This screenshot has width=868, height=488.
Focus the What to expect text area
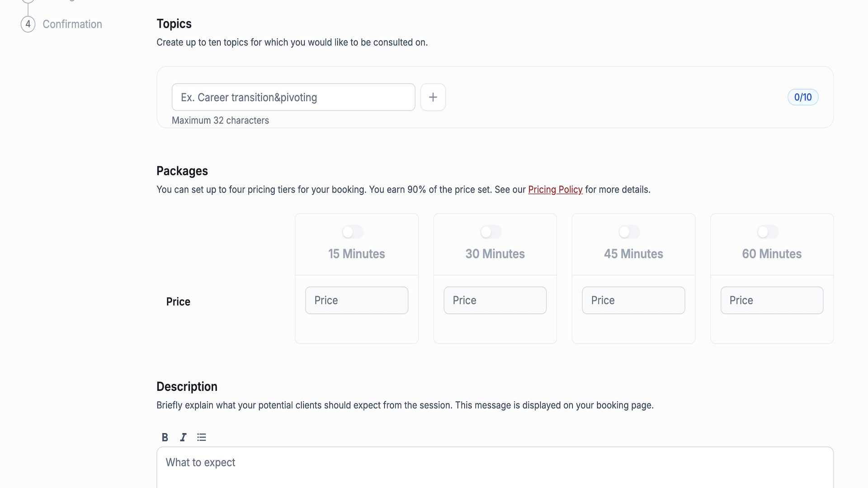[x=495, y=468]
